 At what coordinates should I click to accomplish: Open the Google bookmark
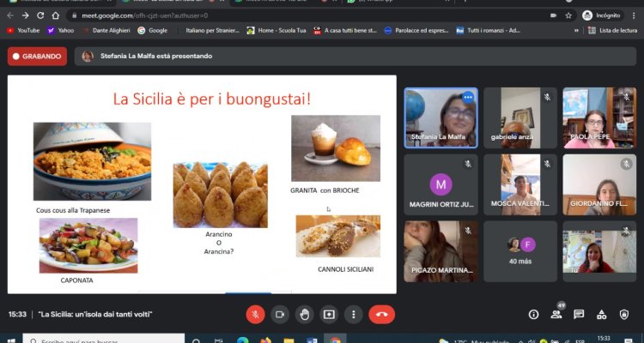[x=153, y=30]
